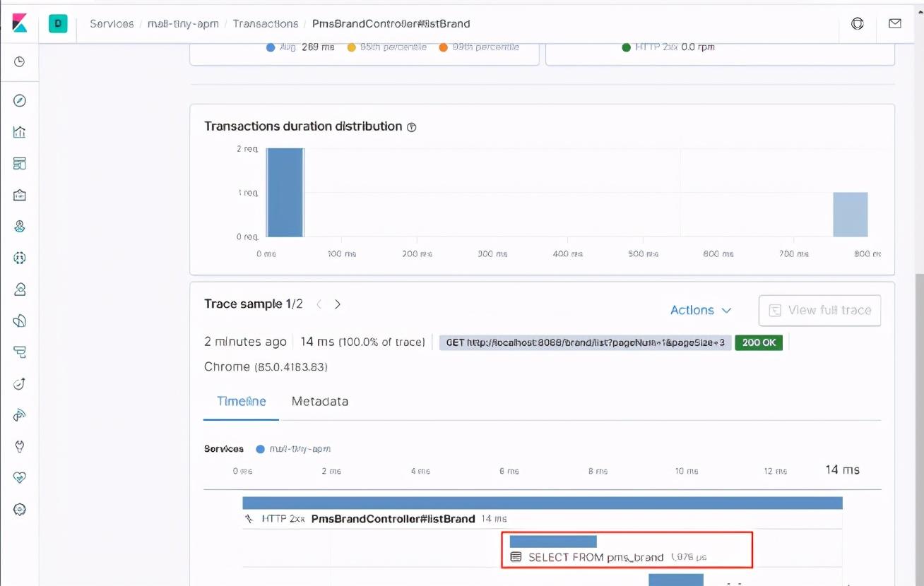The image size is (924, 586).
Task: Click 'Chrome (85.0.4183.83)' user agent text
Action: [266, 367]
